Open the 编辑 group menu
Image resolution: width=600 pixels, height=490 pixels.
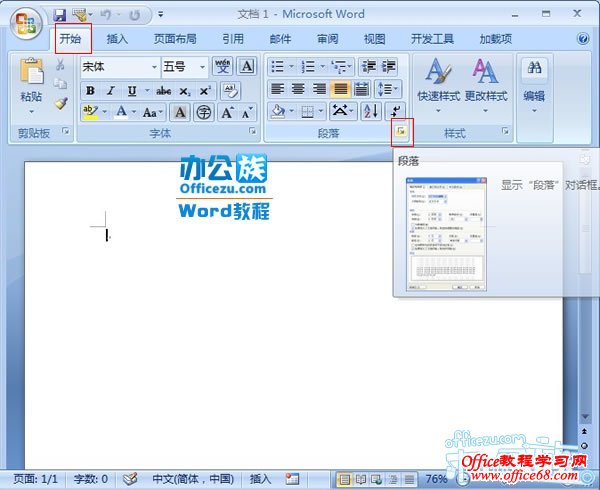[x=534, y=86]
